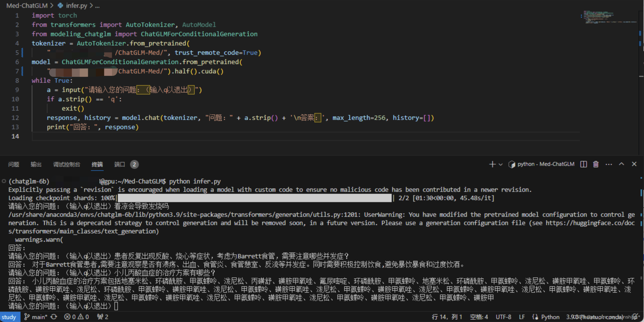Click half() on line 7
644x322 pixels.
click(186, 71)
